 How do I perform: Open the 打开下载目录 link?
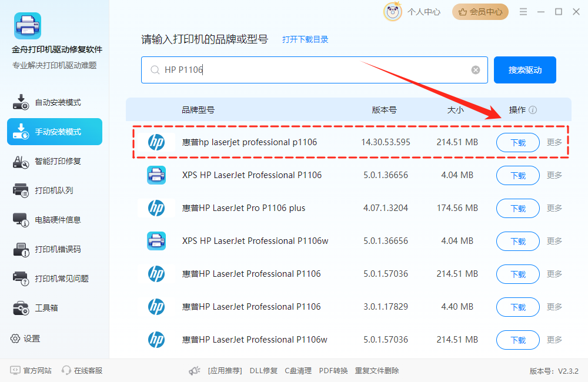(305, 39)
